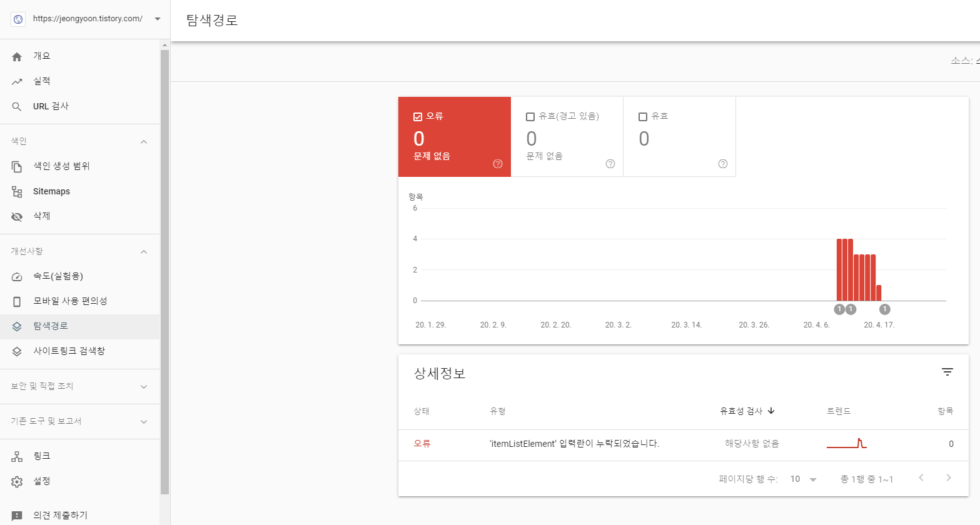Open the Sitemaps page
The image size is (980, 525).
pyautogui.click(x=80, y=191)
